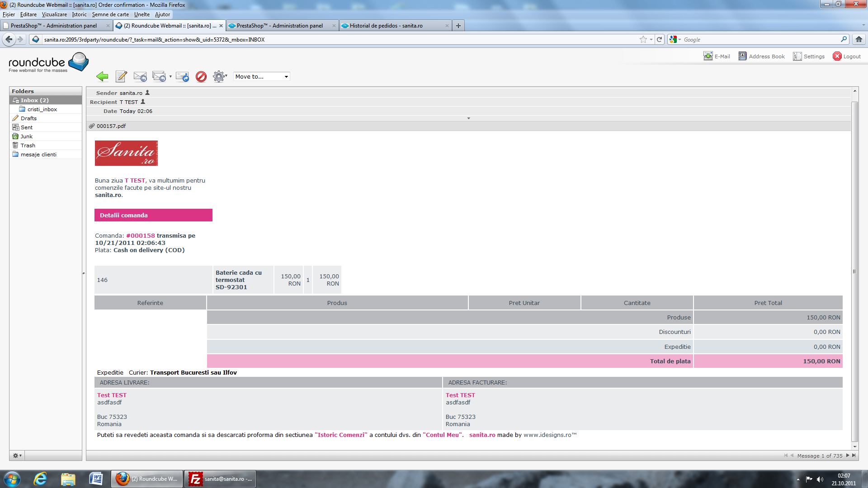Viewport: 868px width, 488px height.
Task: Click the sanita.ro footer link
Action: pyautogui.click(x=482, y=435)
